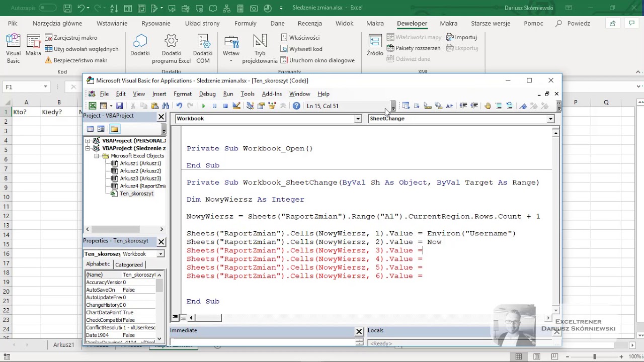644x362 pixels.
Task: Open the Tools menu in VBA editor
Action: pyautogui.click(x=248, y=94)
